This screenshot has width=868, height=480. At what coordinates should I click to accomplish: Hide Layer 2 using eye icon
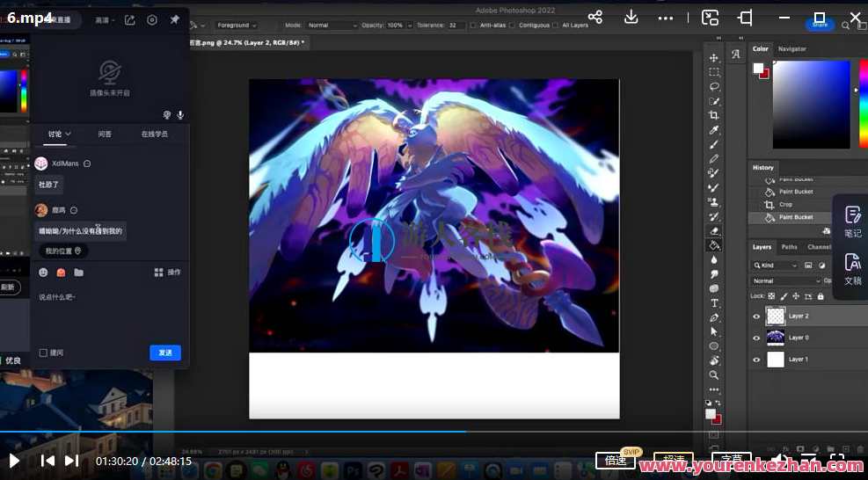click(x=756, y=316)
